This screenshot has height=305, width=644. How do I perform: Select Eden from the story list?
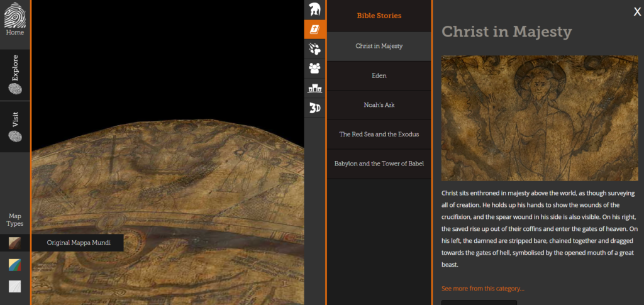pos(379,76)
